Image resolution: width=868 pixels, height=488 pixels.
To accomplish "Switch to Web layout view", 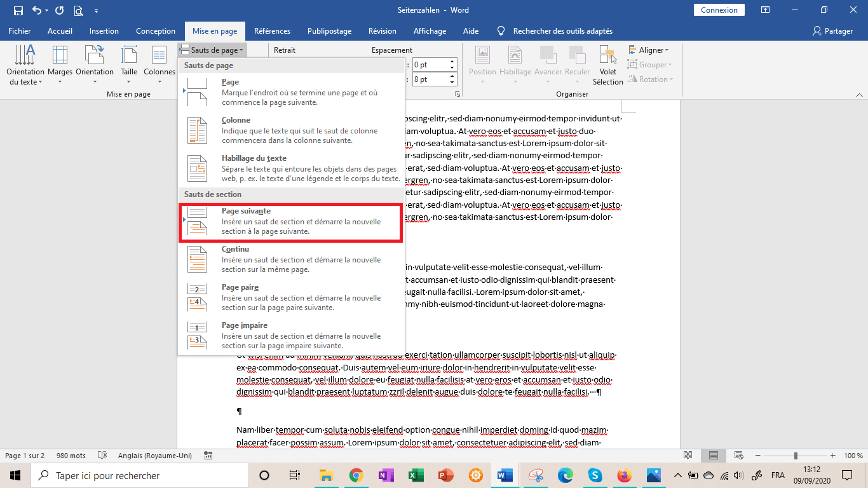I will (x=739, y=456).
